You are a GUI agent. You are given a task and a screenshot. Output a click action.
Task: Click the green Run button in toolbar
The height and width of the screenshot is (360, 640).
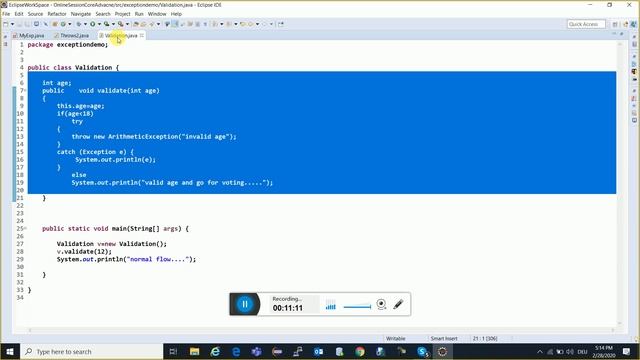(x=93, y=24)
